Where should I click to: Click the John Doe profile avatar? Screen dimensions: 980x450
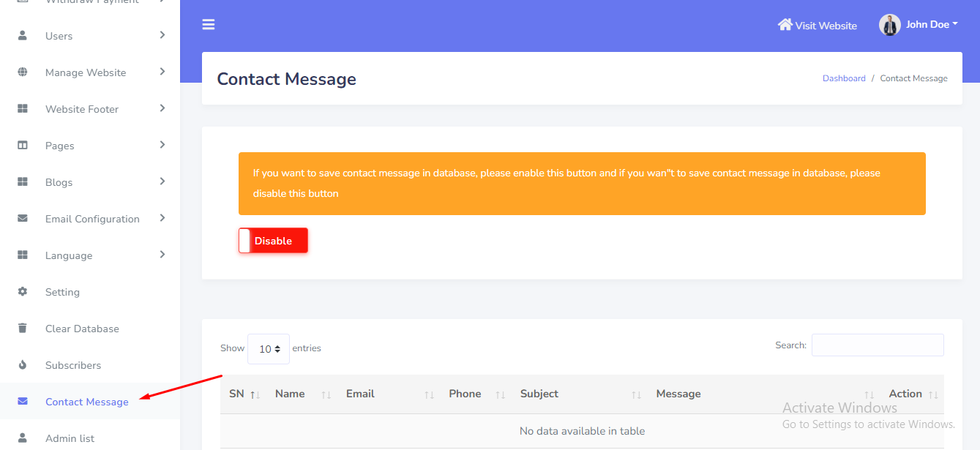coord(889,25)
